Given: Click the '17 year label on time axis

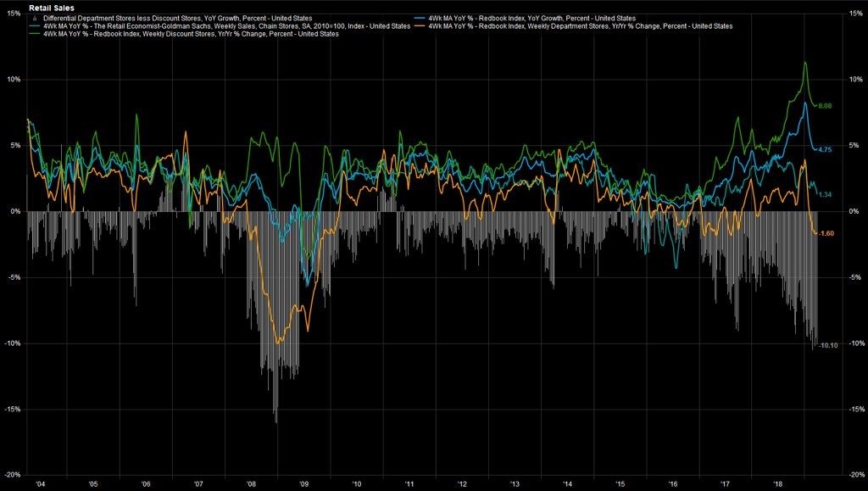Looking at the screenshot, I should (x=726, y=484).
